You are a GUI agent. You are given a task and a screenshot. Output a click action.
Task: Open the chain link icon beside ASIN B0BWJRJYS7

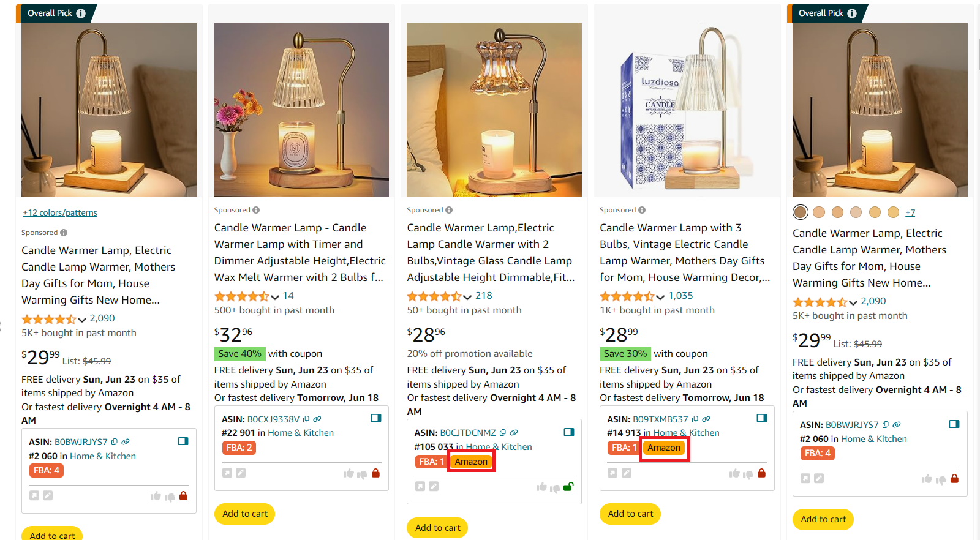pos(126,442)
